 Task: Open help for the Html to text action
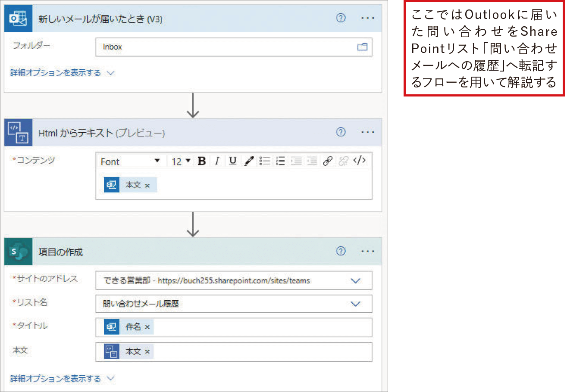341,132
